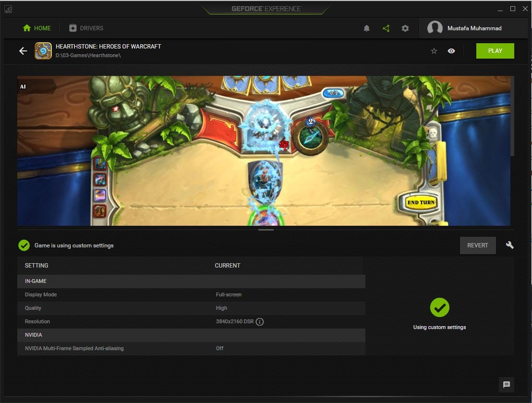Open custom settings wrench icon

pyautogui.click(x=509, y=245)
